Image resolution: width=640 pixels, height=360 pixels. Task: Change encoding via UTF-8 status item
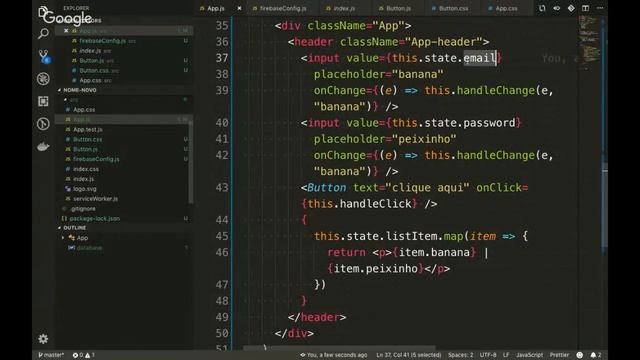[488, 355]
